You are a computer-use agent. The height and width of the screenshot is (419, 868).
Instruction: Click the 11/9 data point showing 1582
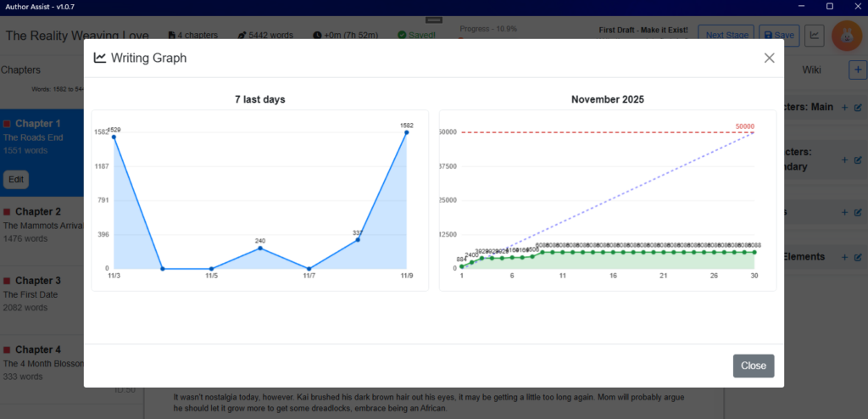(407, 132)
